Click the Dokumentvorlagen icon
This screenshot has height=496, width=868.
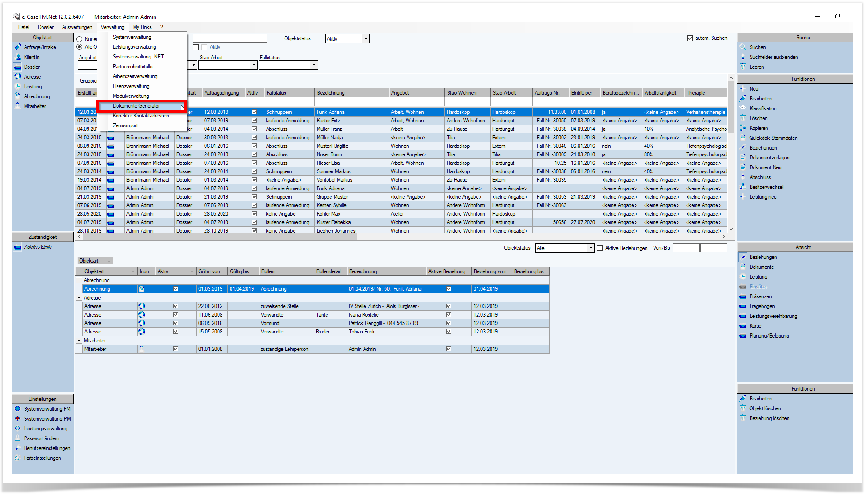pyautogui.click(x=743, y=158)
